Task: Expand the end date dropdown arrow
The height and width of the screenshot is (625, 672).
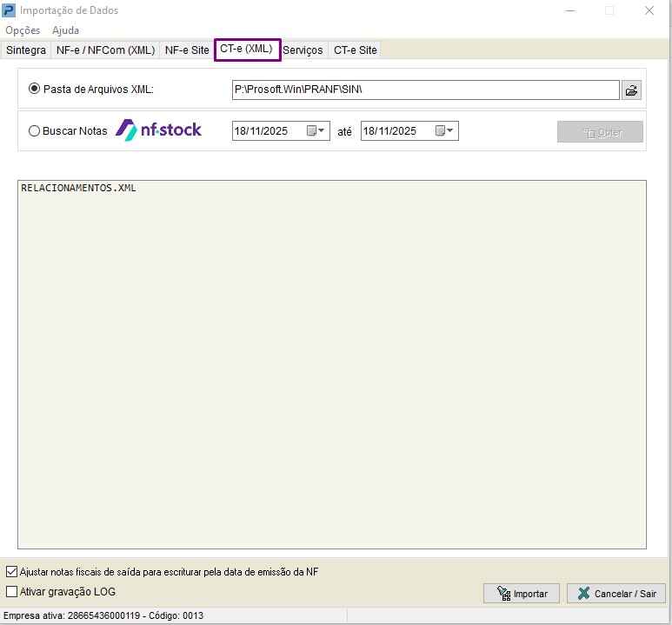Action: (450, 130)
